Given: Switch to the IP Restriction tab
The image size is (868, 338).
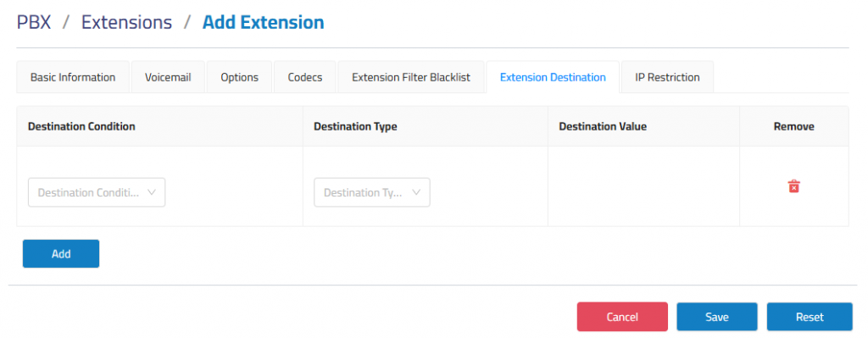Looking at the screenshot, I should click(668, 77).
